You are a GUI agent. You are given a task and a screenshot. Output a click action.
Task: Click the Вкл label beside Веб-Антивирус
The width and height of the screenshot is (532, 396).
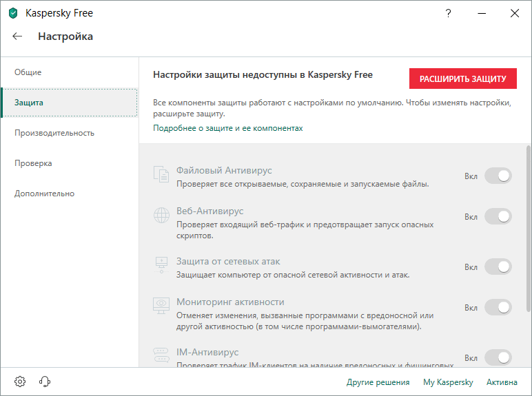click(x=471, y=217)
